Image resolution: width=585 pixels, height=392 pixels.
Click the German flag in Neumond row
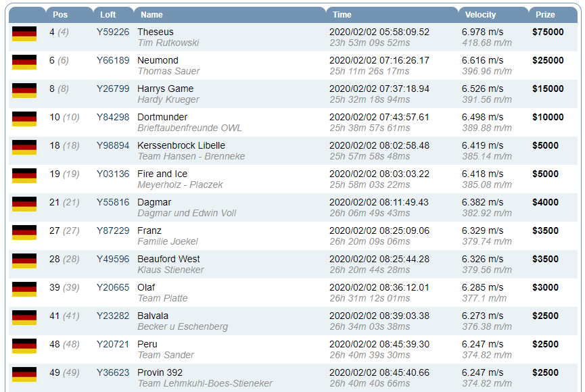click(x=24, y=62)
